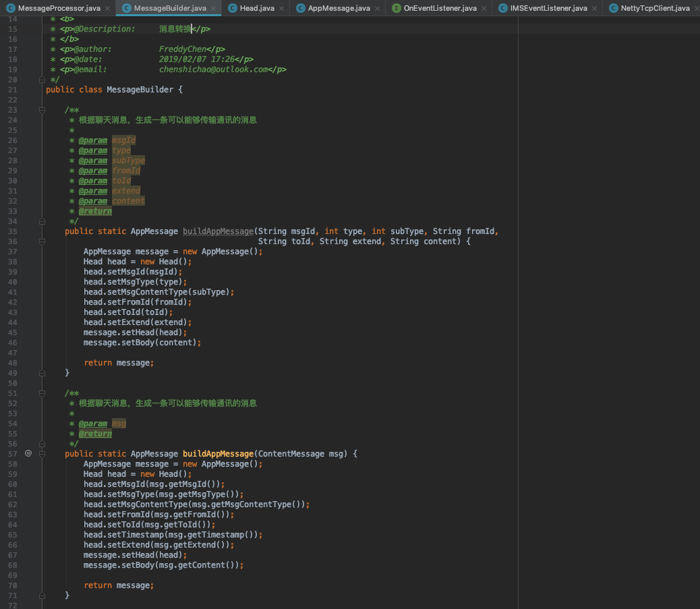Collapse the second buildAppMessage fold at line 57

coord(42,453)
